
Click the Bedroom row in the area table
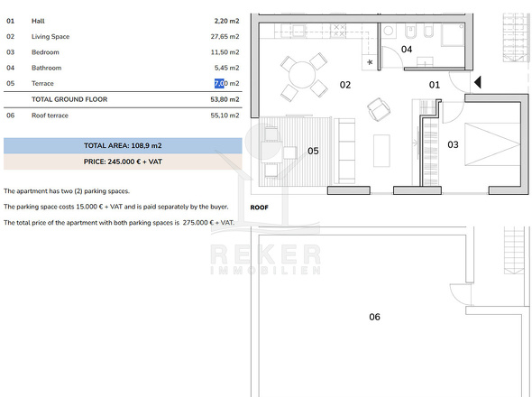(123, 52)
